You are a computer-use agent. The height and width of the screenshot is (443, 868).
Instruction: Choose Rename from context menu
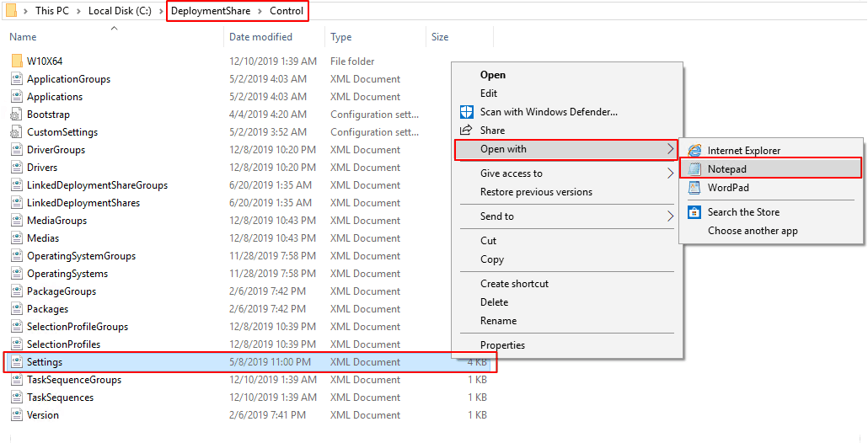coord(498,321)
